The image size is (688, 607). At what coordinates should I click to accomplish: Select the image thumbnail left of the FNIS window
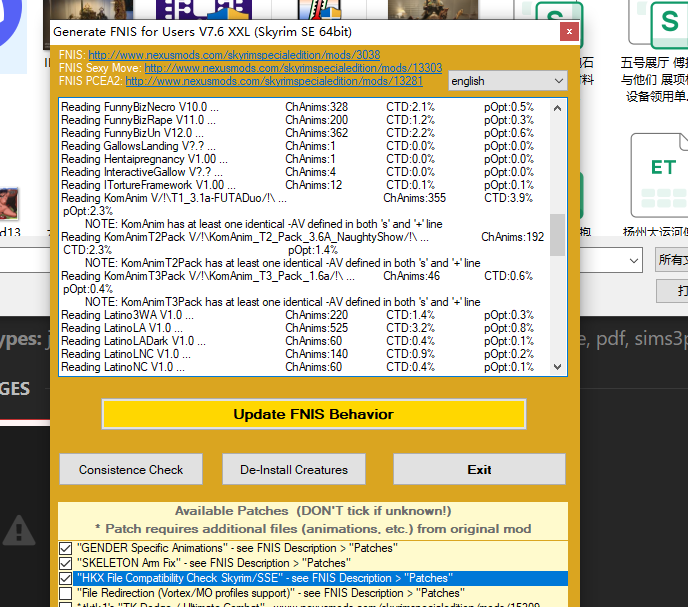[9, 203]
